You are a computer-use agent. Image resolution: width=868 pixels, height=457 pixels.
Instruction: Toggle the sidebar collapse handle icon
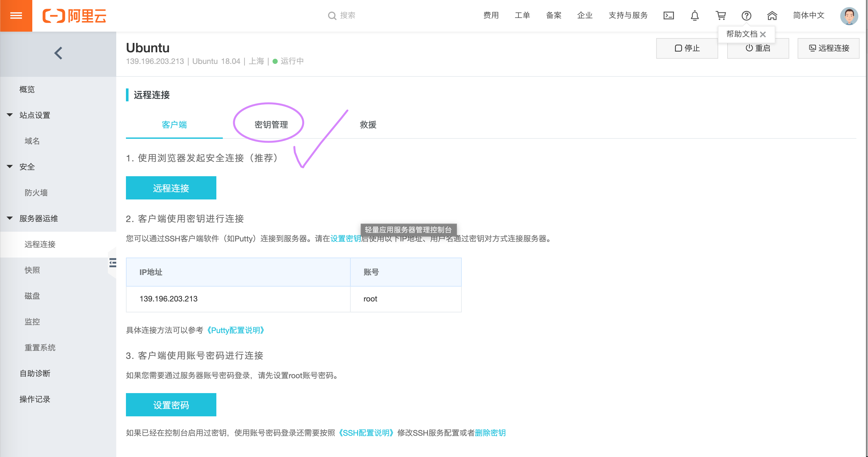pos(113,263)
